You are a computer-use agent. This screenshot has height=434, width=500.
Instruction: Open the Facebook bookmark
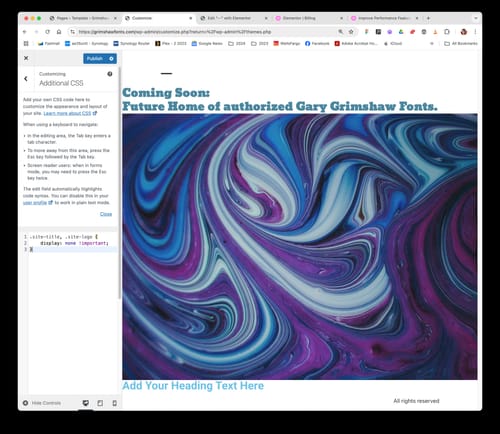click(x=317, y=43)
